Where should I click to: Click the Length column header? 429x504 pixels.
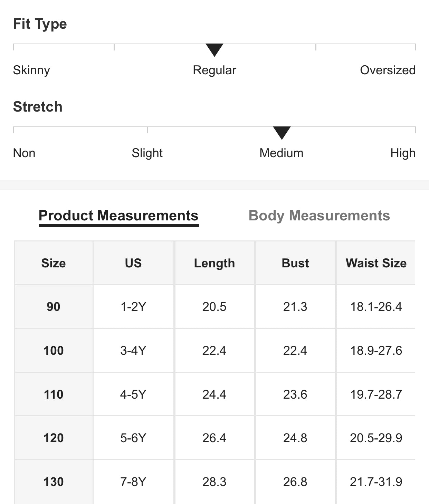tap(214, 263)
